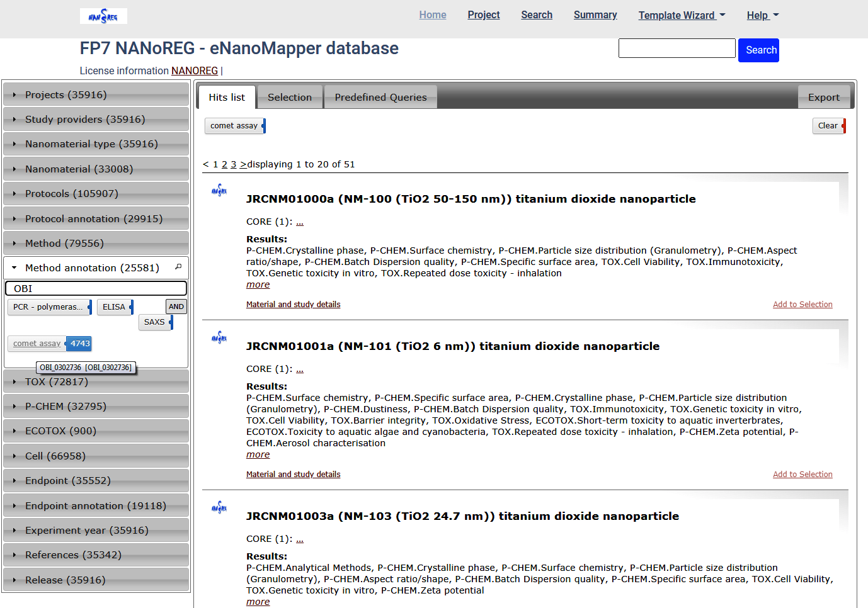Image resolution: width=868 pixels, height=608 pixels.
Task: Click the comet assay 4743 count badge
Action: tap(80, 344)
